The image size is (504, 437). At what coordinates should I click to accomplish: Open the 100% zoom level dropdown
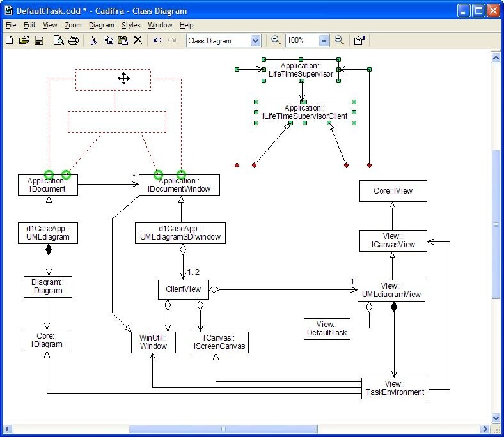coord(324,41)
